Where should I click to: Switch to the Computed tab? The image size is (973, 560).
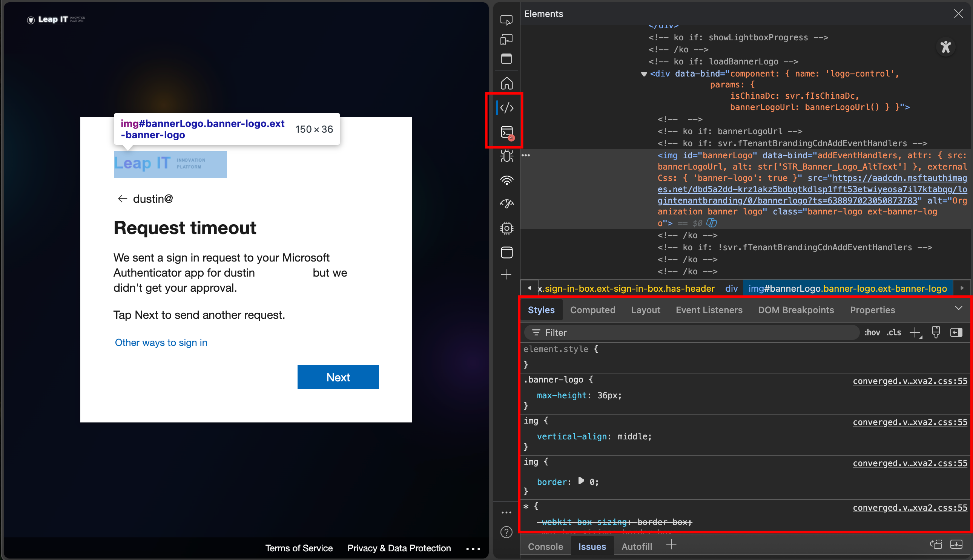tap(592, 310)
